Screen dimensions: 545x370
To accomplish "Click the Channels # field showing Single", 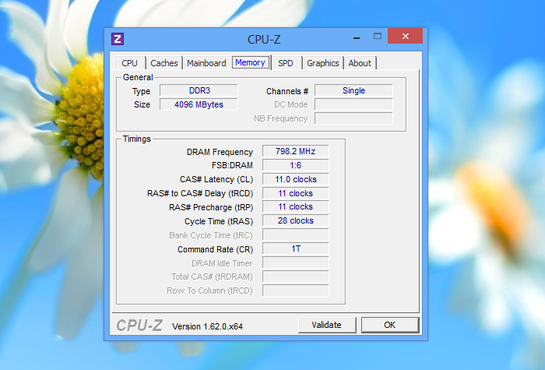I will (x=353, y=91).
